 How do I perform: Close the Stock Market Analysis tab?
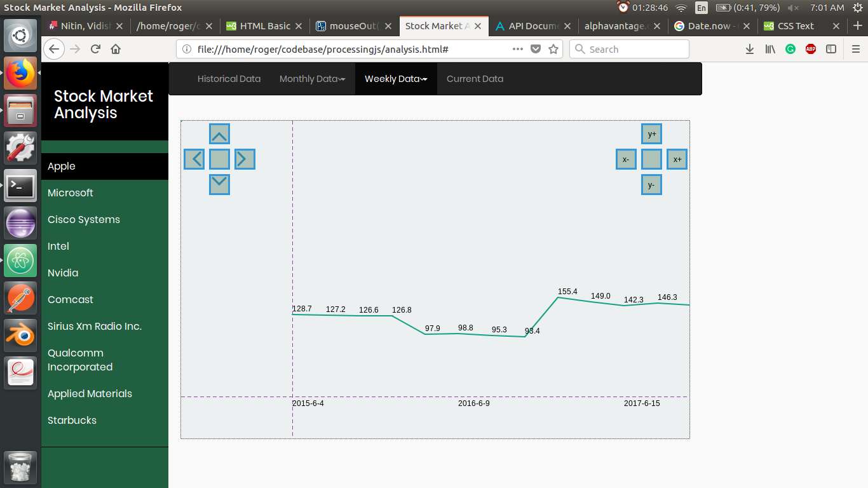point(478,26)
